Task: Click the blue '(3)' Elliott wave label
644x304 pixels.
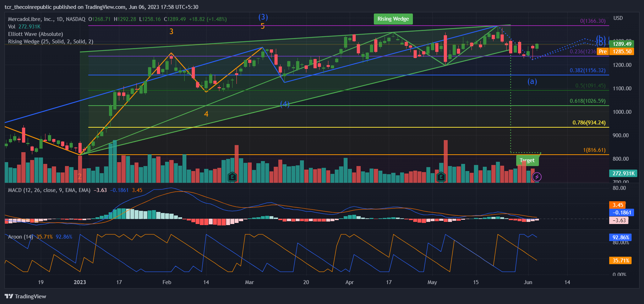Action: click(263, 17)
